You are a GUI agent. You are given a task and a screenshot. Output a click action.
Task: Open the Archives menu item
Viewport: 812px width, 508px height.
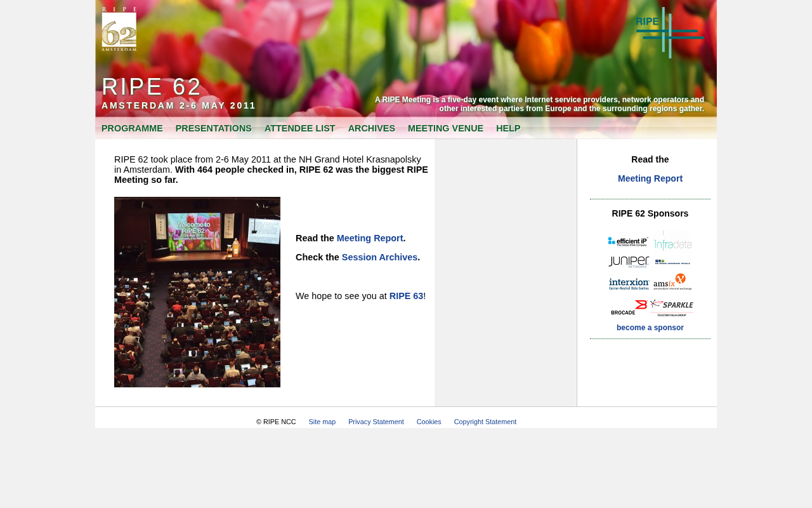(372, 128)
